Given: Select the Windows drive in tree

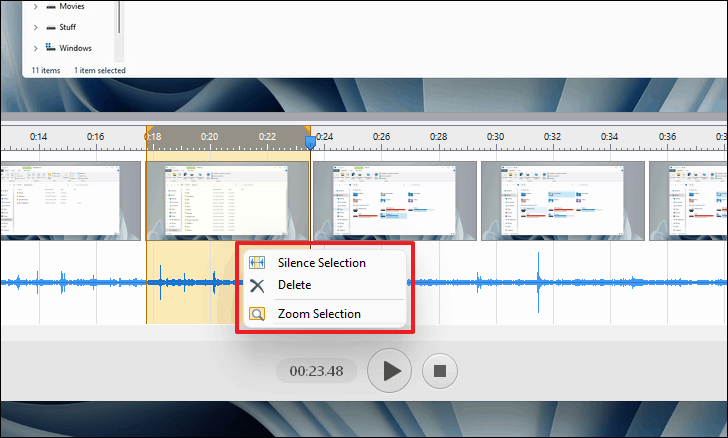Looking at the screenshot, I should [75, 48].
